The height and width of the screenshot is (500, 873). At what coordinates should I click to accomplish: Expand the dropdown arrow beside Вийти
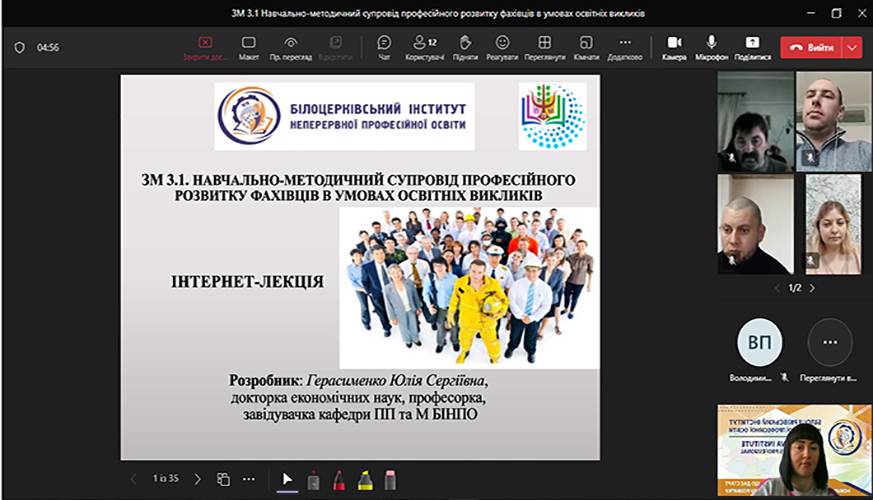pos(853,47)
